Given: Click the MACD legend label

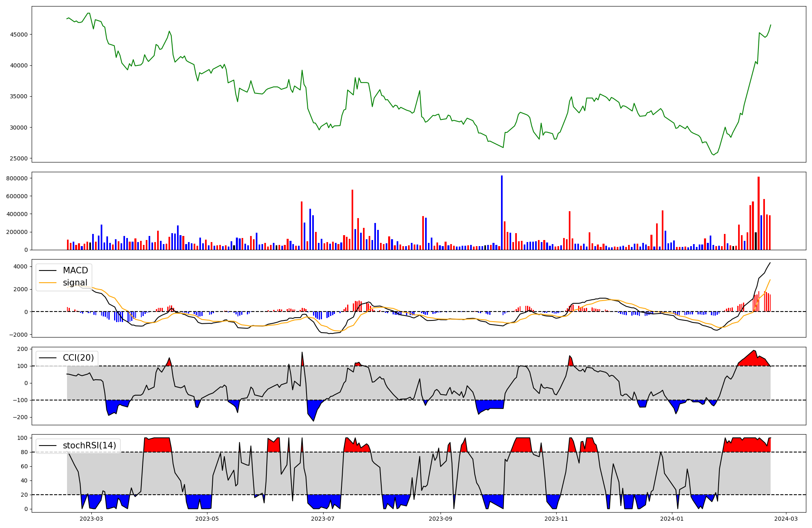Looking at the screenshot, I should pyautogui.click(x=75, y=270).
